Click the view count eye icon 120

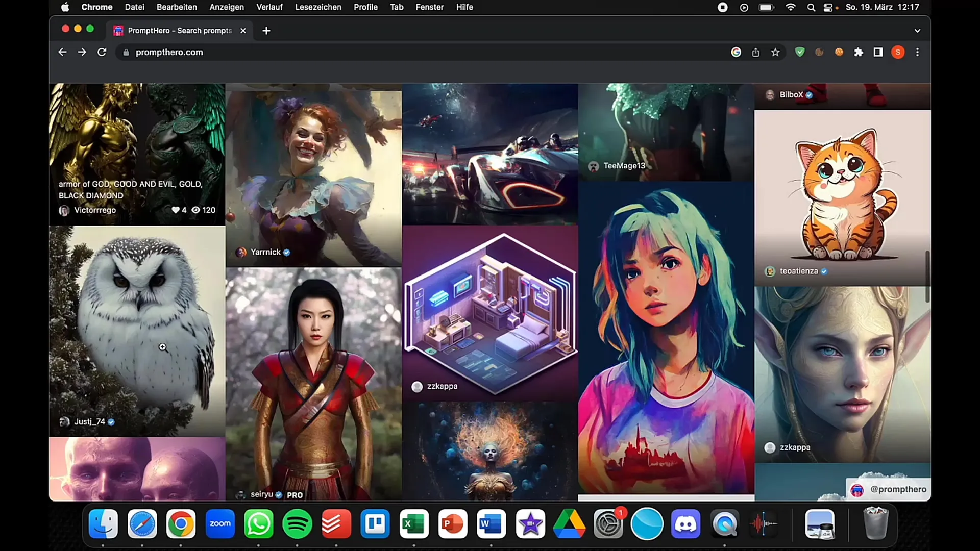click(x=195, y=210)
